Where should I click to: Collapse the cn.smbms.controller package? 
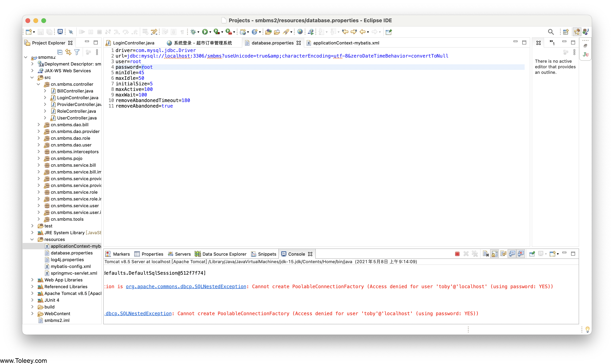click(x=39, y=84)
